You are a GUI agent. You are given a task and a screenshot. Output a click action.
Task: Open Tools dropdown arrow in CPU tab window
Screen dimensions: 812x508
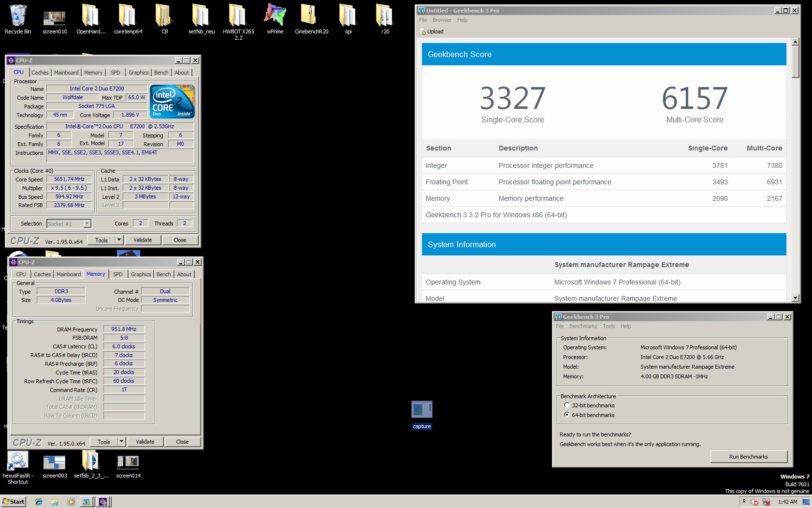click(x=119, y=240)
